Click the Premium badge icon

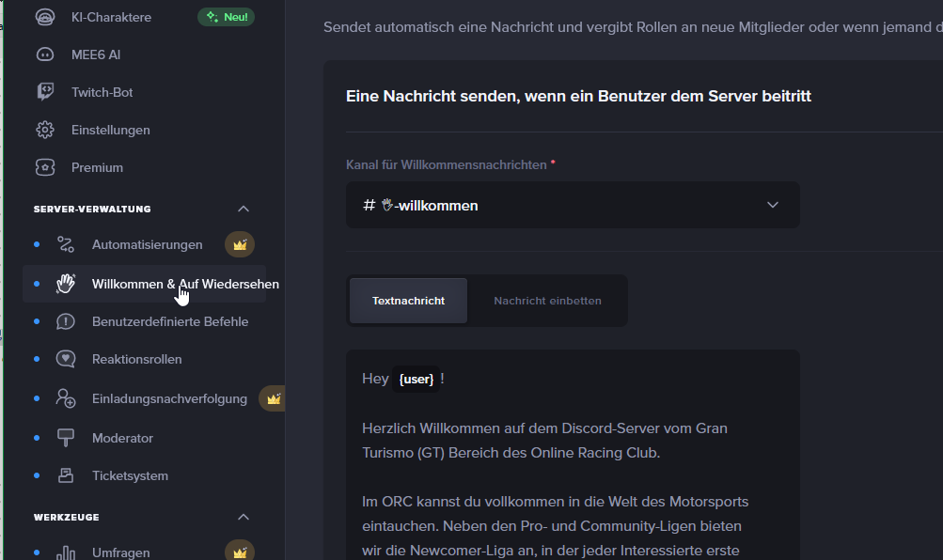click(45, 167)
